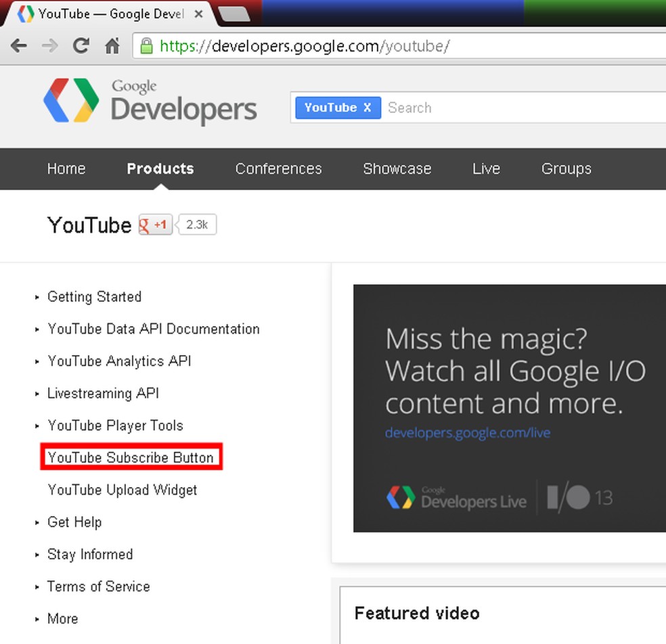The height and width of the screenshot is (644, 666).
Task: Open the Livestreaming API page
Action: point(103,393)
